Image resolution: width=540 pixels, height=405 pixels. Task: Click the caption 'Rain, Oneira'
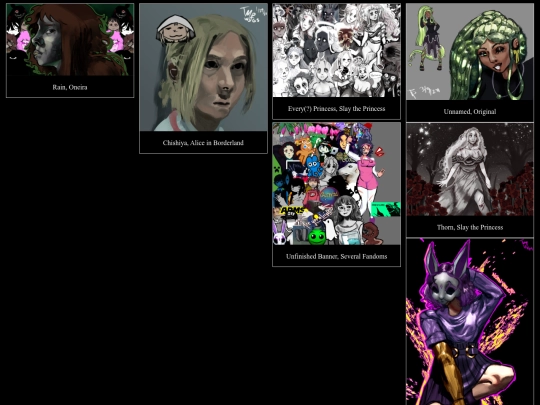coord(70,87)
